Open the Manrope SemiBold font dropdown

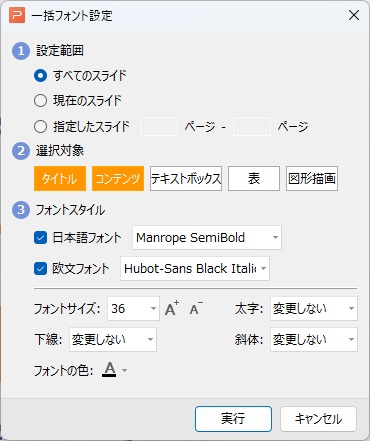click(x=207, y=238)
